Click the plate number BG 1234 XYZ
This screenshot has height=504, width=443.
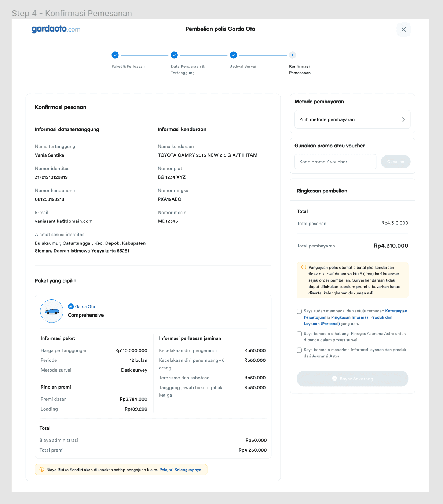coord(172,177)
